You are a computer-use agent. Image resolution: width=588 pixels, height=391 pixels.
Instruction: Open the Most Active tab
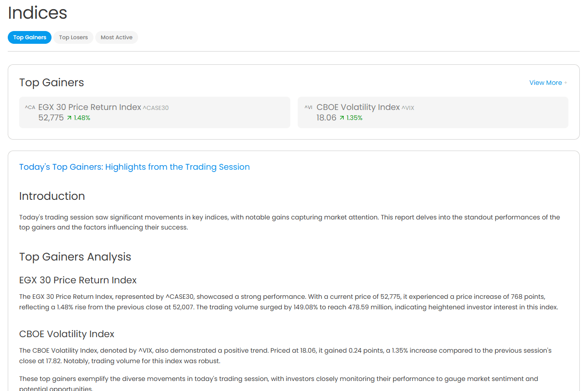coord(117,37)
